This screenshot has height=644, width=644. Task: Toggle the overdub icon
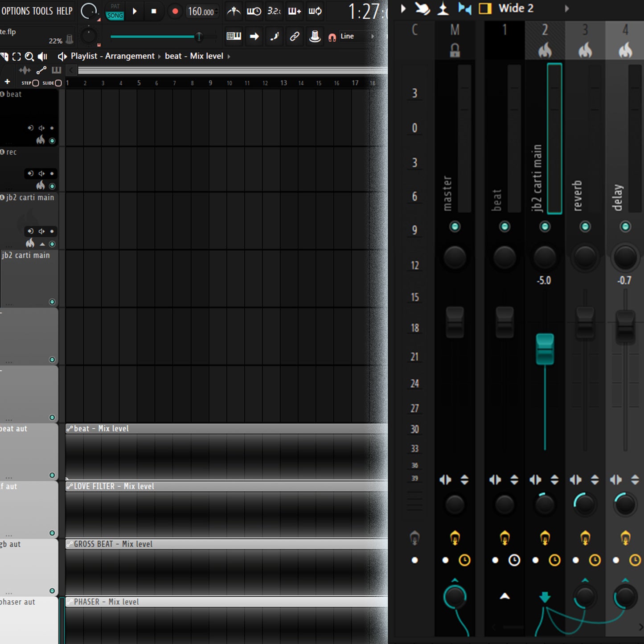pos(295,11)
